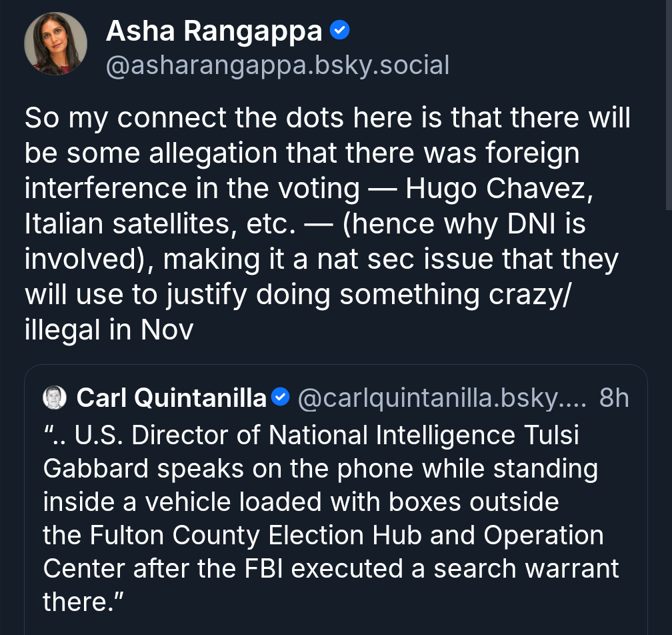Click Carl Quintanilla's verified checkmark badge

281,398
